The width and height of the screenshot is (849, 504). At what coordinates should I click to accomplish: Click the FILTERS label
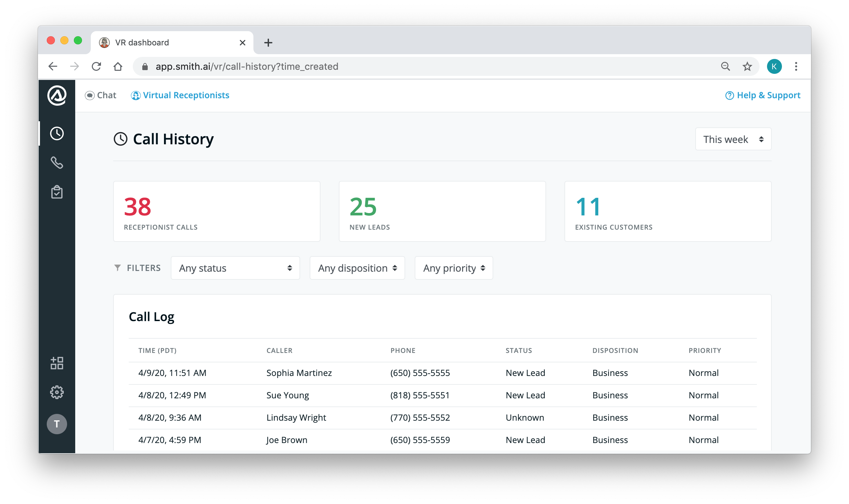click(144, 268)
